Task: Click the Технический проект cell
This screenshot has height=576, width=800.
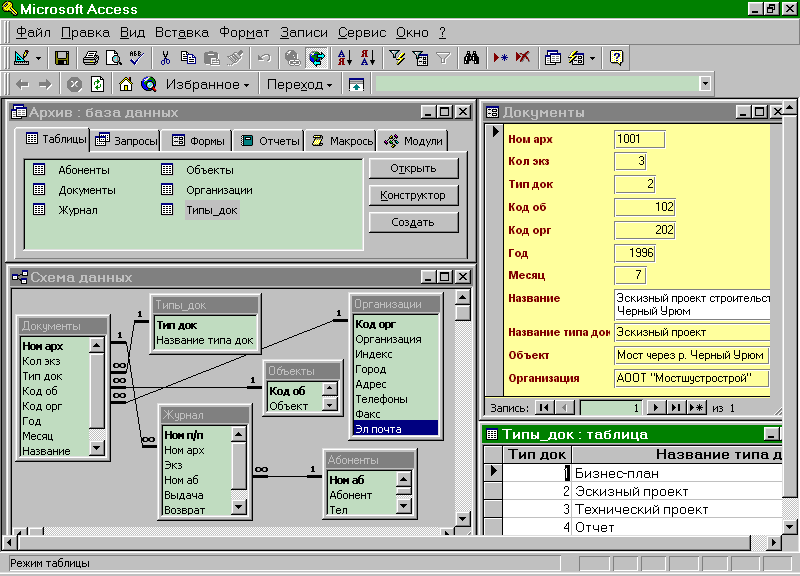Action: coord(678,509)
